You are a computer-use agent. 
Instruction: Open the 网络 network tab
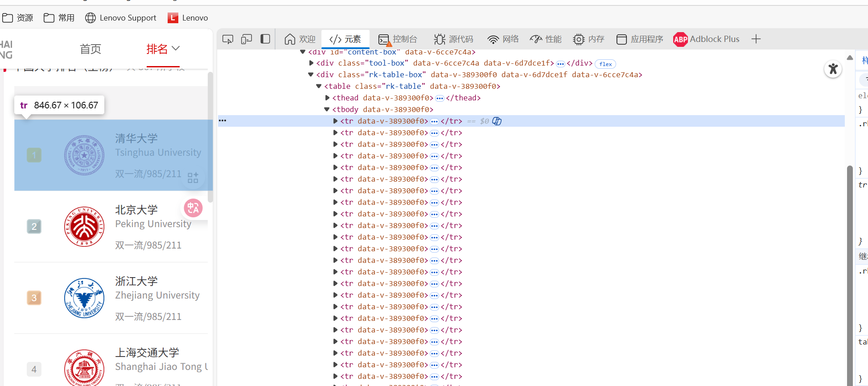503,39
